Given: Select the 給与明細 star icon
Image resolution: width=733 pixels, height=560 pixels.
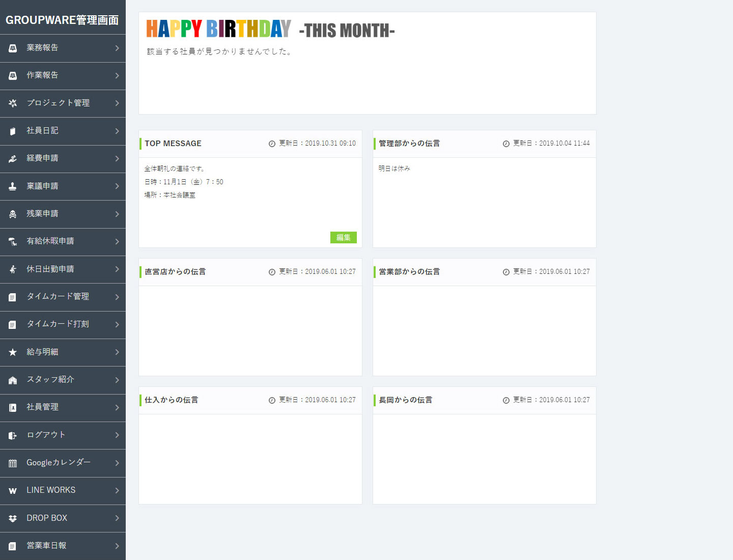Looking at the screenshot, I should coord(12,352).
